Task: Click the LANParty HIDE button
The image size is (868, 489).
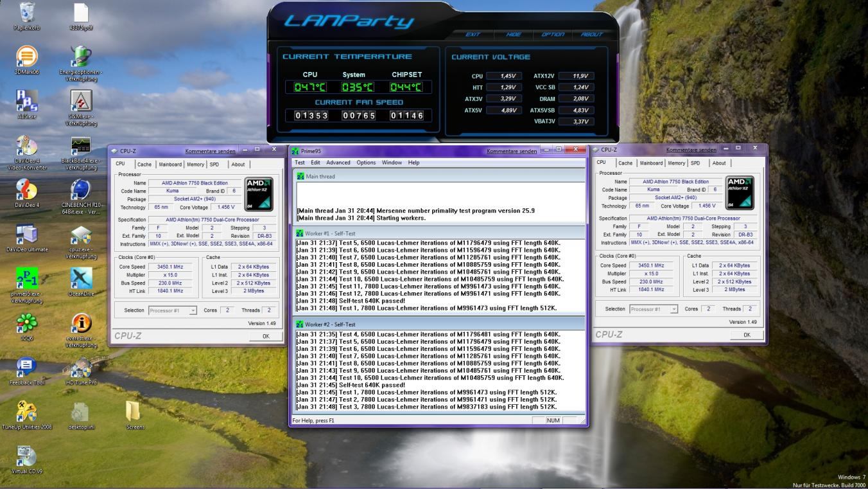Action: tap(514, 34)
